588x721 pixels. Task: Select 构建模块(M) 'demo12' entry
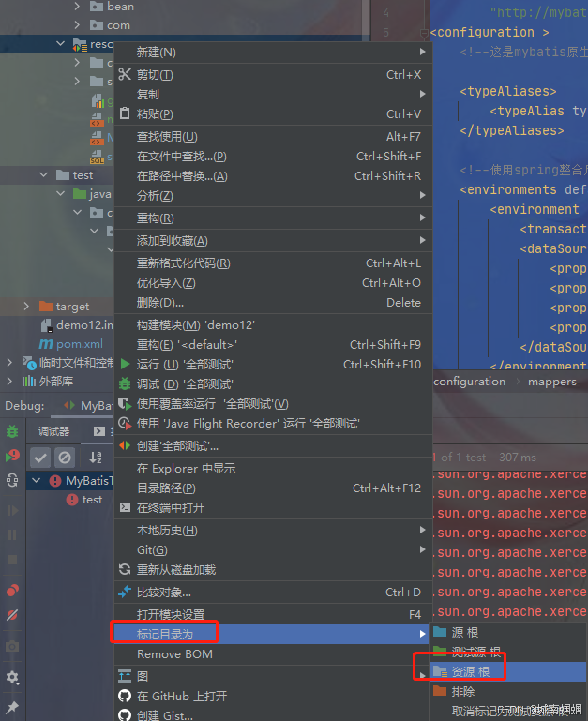tap(273, 325)
